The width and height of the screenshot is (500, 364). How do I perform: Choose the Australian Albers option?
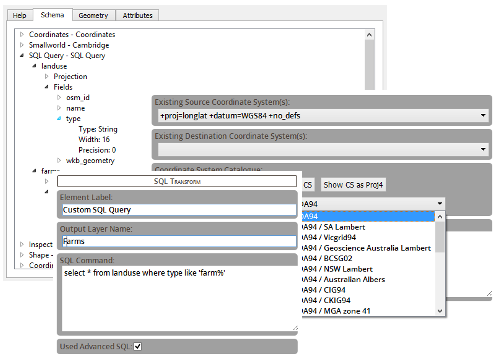(x=368, y=279)
